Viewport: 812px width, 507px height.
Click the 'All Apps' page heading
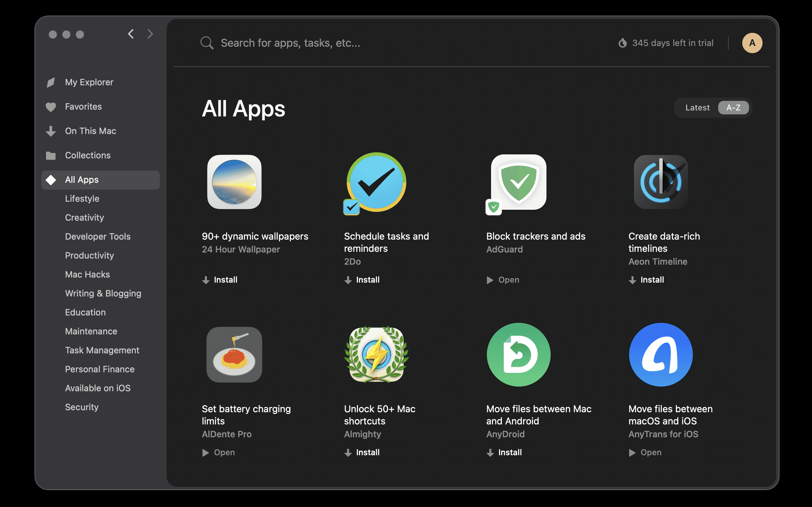pos(243,109)
